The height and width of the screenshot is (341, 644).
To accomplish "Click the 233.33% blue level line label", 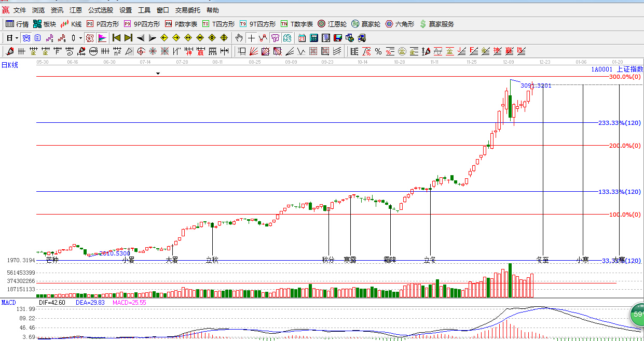I will (619, 123).
